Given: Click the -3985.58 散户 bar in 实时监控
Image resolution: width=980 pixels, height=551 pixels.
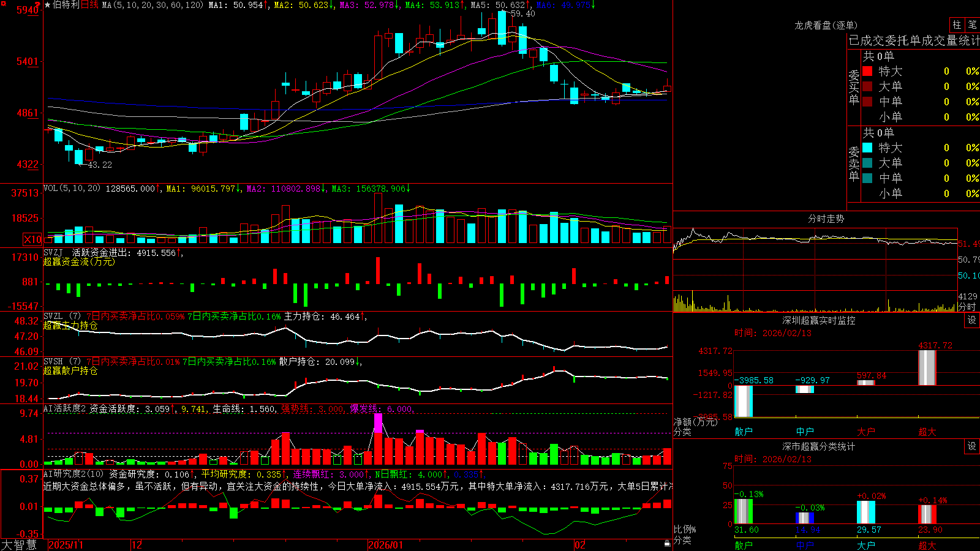Looking at the screenshot, I should [x=744, y=401].
